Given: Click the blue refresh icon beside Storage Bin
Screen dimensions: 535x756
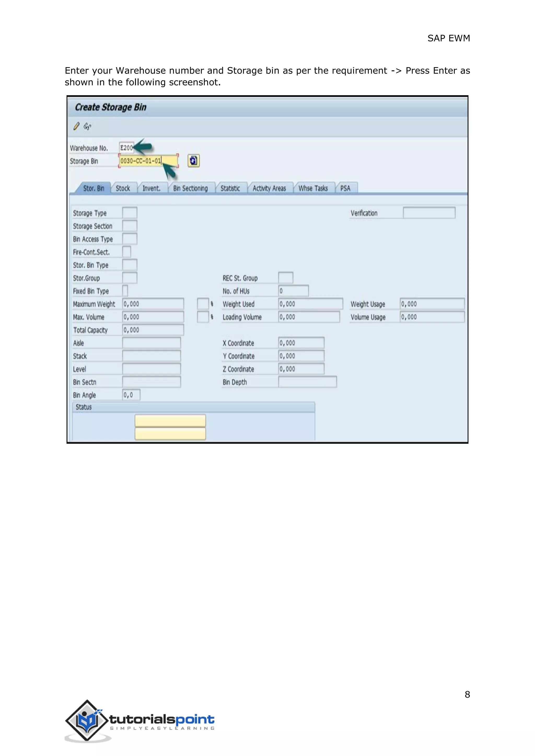Looking at the screenshot, I should pyautogui.click(x=193, y=161).
